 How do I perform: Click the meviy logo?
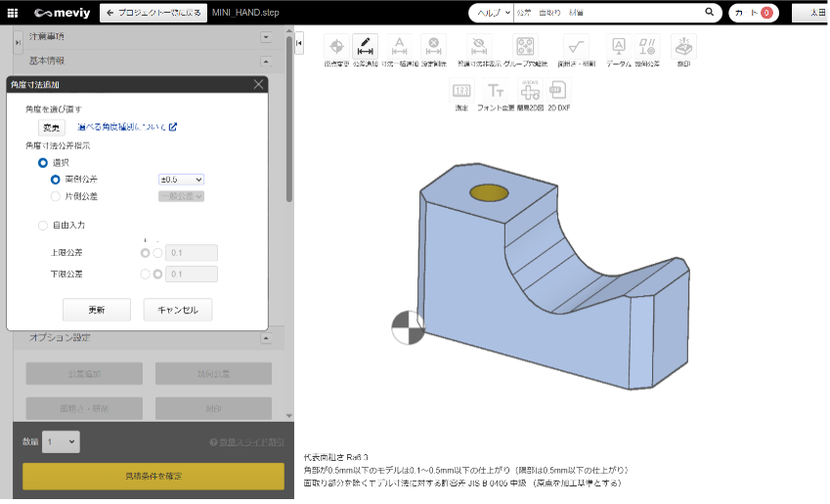[62, 13]
